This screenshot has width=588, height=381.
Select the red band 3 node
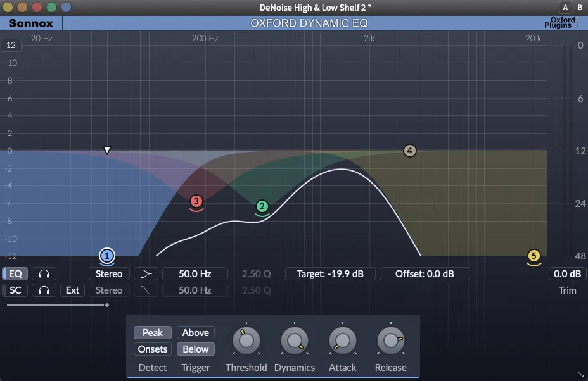(196, 201)
